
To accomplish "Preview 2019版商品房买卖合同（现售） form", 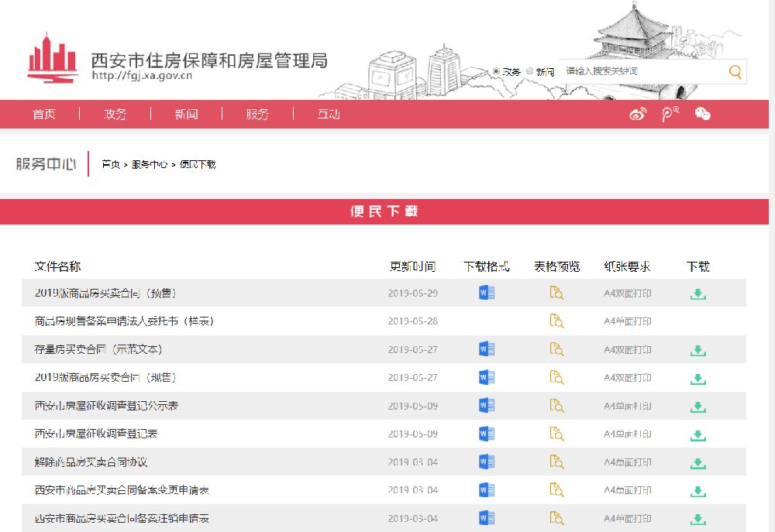I will 556,377.
